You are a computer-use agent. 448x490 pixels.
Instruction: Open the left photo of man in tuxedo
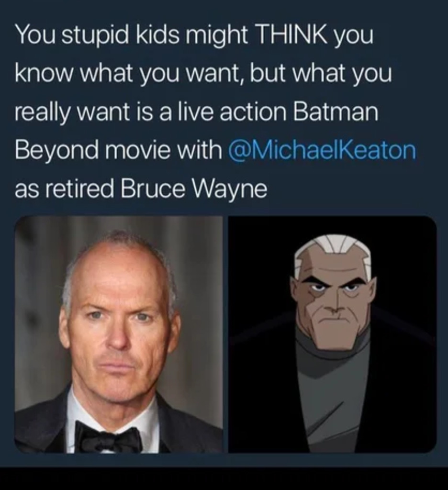(x=119, y=334)
